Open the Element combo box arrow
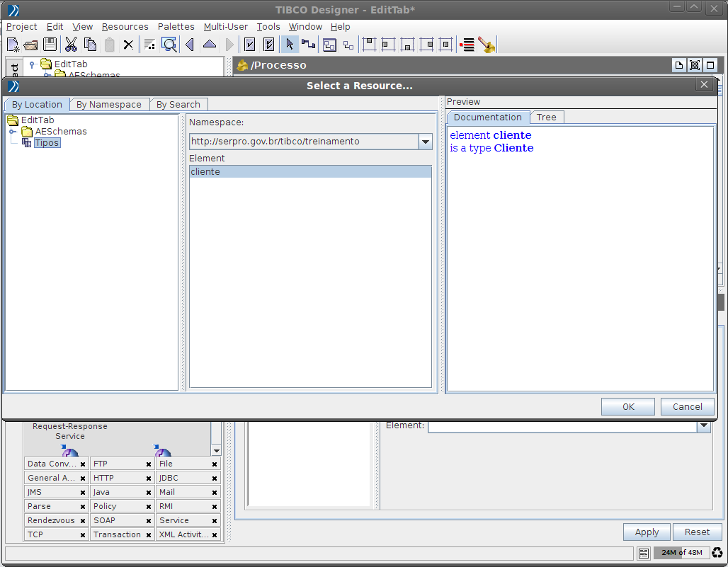Viewport: 728px width, 567px height. [703, 426]
